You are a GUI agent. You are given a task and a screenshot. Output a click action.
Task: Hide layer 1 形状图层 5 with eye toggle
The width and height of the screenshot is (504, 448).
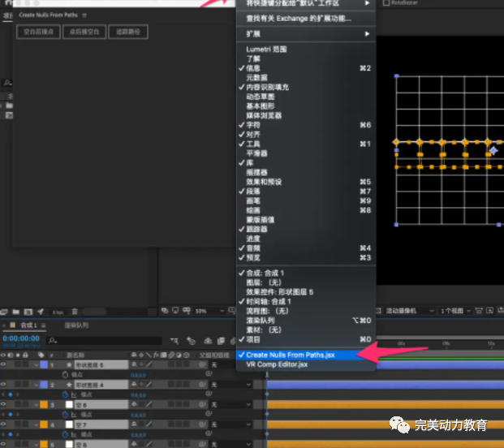[3, 364]
